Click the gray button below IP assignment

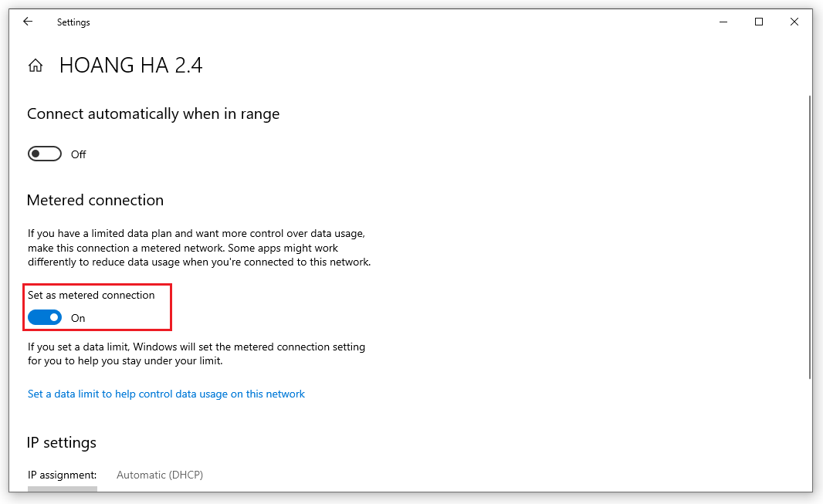[63, 489]
